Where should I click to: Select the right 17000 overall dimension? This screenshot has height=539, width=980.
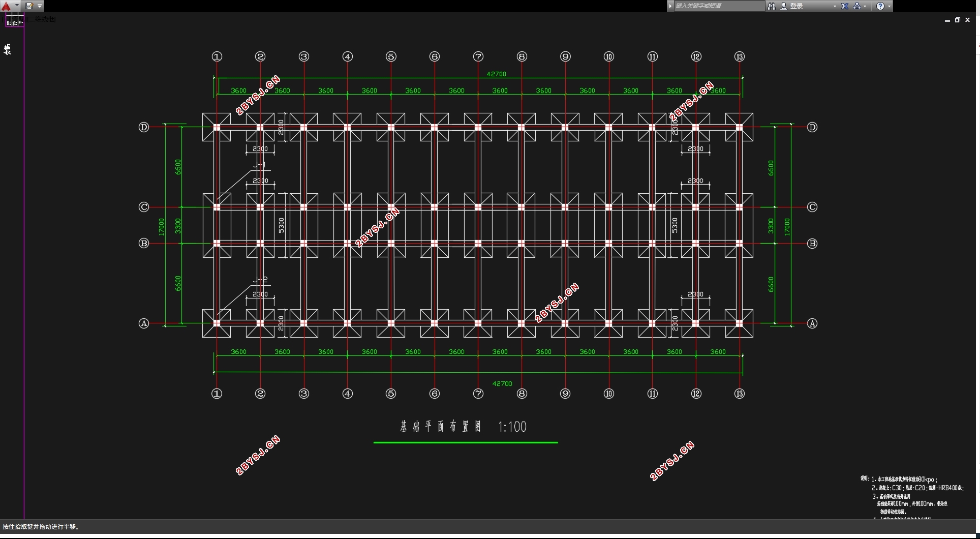point(787,227)
